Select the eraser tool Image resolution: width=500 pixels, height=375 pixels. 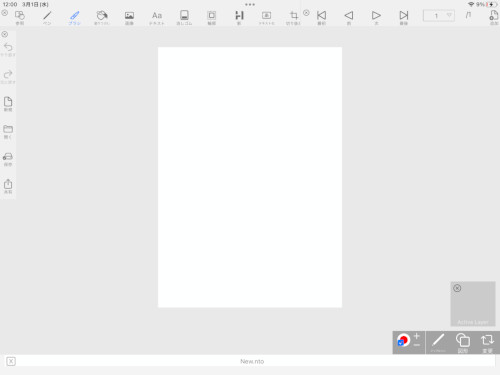click(x=184, y=17)
